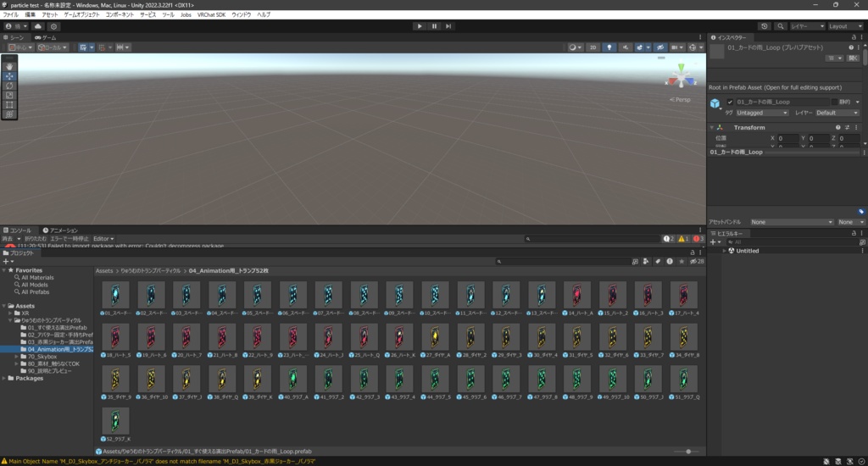Screen dimensions: 868x466
Task: Adjust the project thumbnail size slider
Action: coord(686,452)
